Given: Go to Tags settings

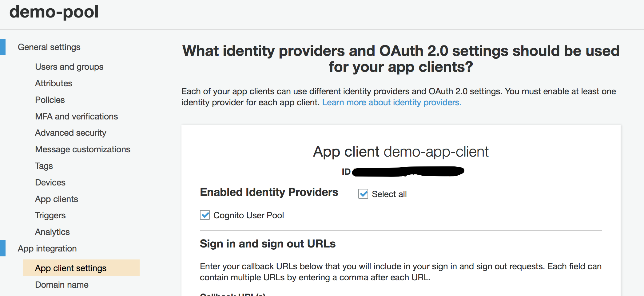Looking at the screenshot, I should pos(44,166).
